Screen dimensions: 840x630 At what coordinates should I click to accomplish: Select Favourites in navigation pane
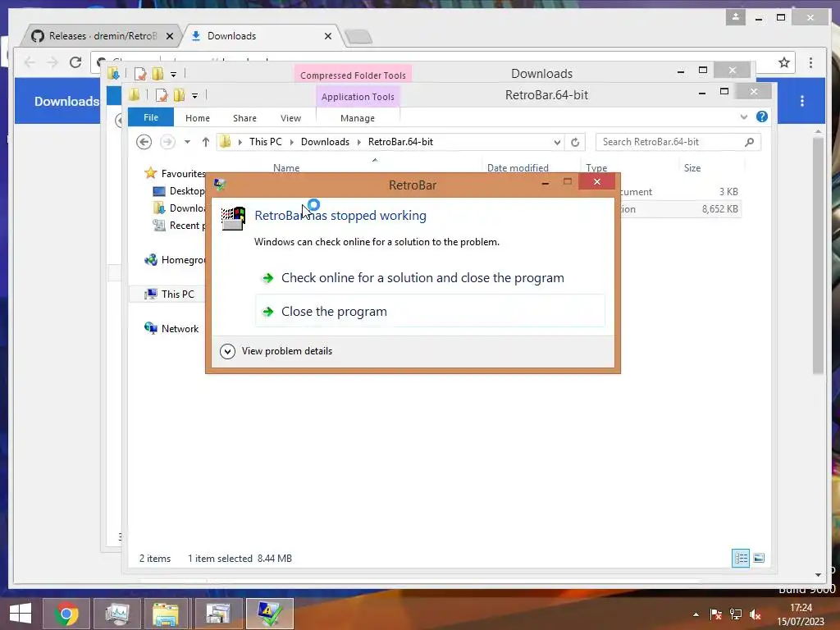pyautogui.click(x=176, y=173)
